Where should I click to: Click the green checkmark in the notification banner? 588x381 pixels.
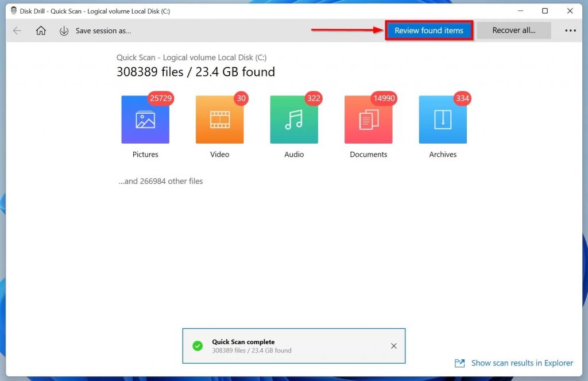click(x=198, y=346)
